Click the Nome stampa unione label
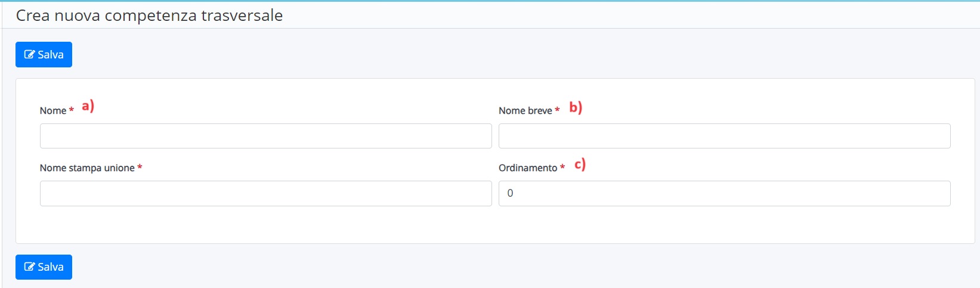 click(x=87, y=168)
